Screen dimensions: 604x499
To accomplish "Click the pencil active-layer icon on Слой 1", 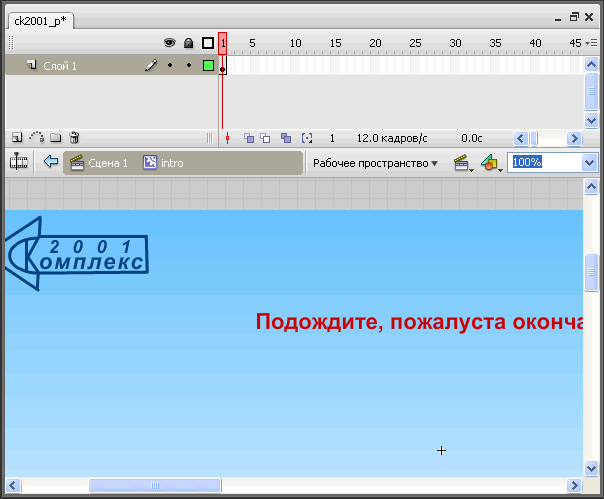I will click(x=151, y=65).
